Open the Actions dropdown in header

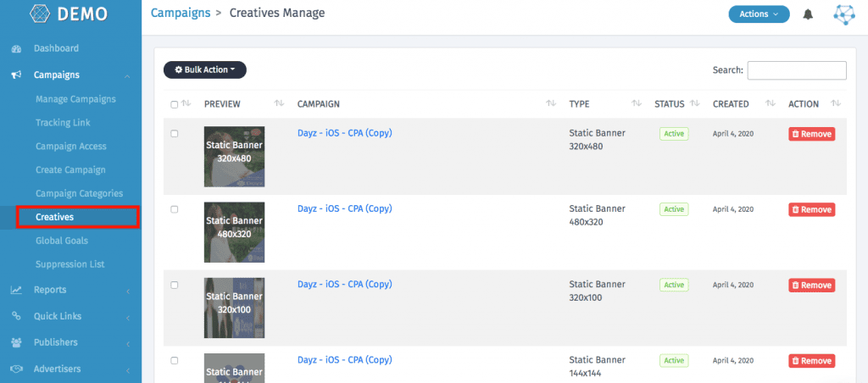[759, 14]
